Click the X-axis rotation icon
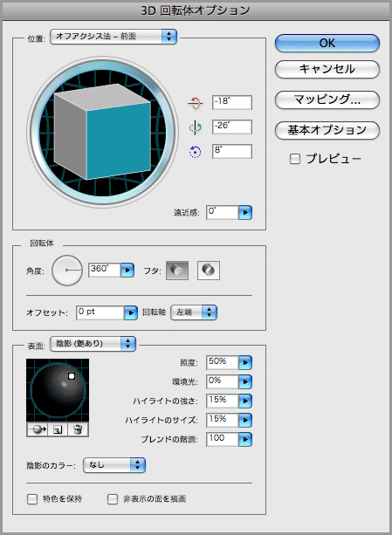Image resolution: width=392 pixels, height=535 pixels. 196,103
